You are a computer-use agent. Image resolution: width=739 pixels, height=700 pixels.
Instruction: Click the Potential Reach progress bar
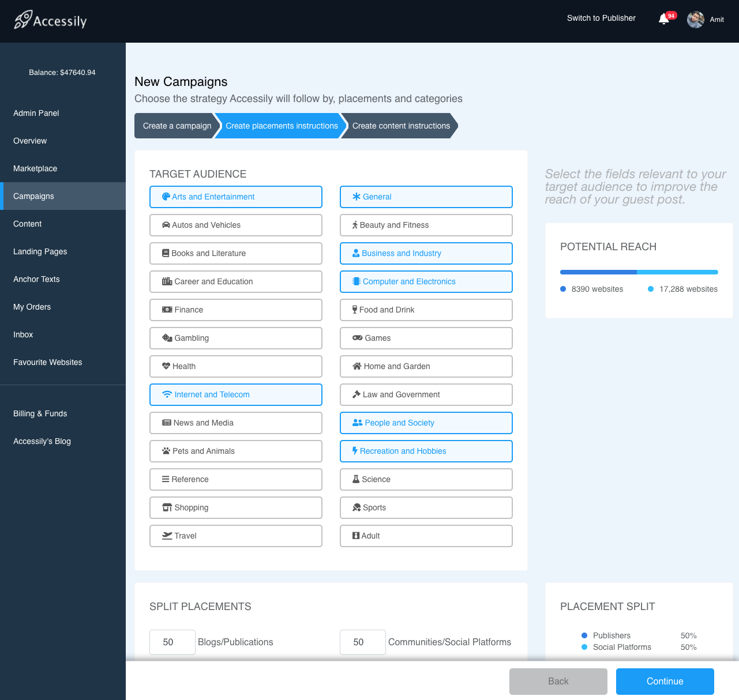coord(639,272)
